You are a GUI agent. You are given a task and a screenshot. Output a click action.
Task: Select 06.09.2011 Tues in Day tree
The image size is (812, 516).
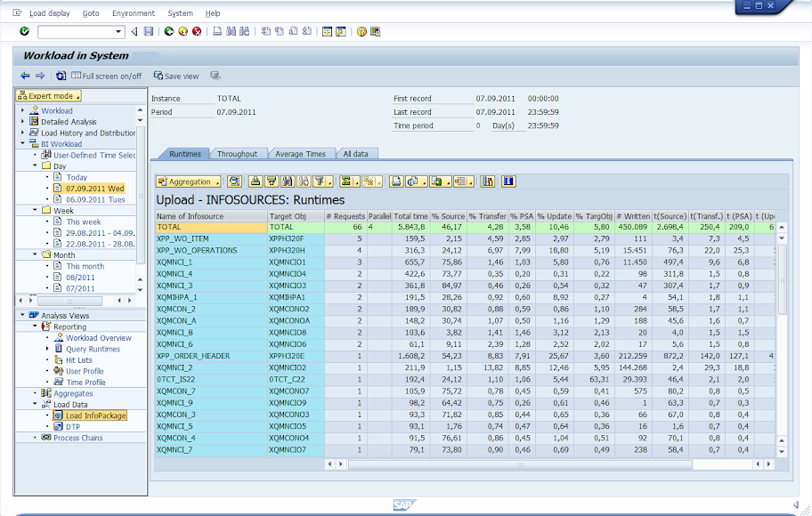pos(94,199)
